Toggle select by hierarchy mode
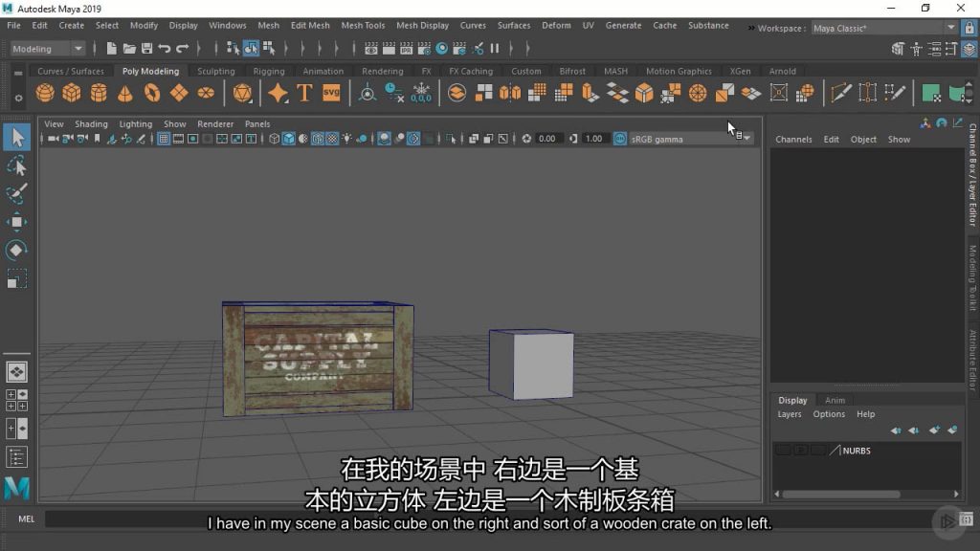This screenshot has height=551, width=980. 233,48
